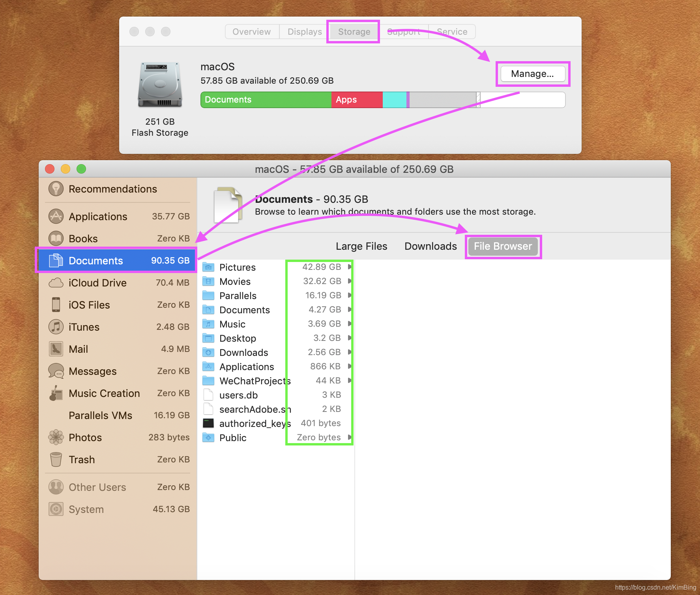The width and height of the screenshot is (700, 595).
Task: Click the Documents page icon in sidebar
Action: pyautogui.click(x=56, y=260)
